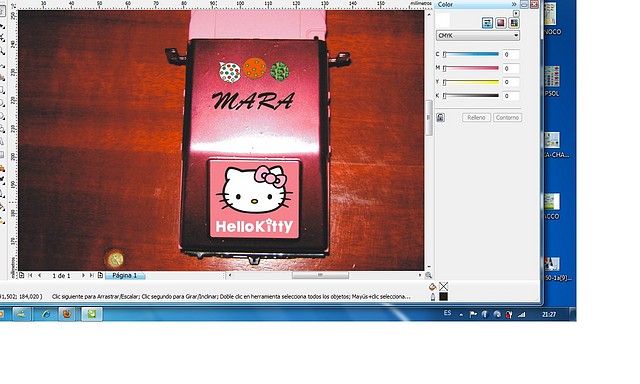Open Firefox from the Windows taskbar
Image resolution: width=640 pixels, height=384 pixels.
(67, 314)
